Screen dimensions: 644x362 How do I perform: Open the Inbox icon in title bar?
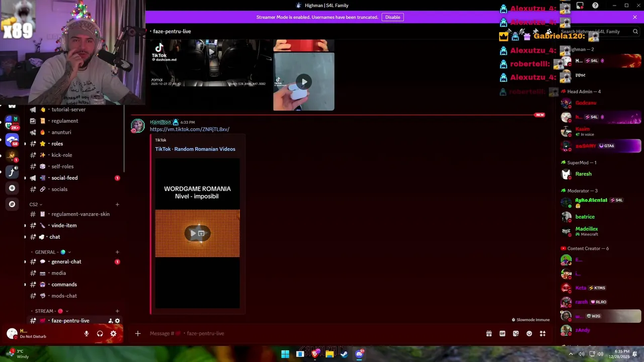click(580, 6)
